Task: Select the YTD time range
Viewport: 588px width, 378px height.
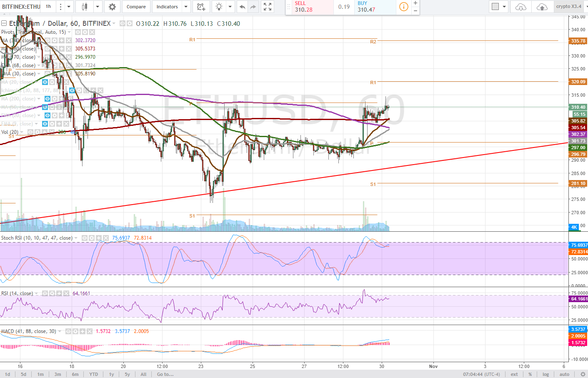Action: point(93,374)
